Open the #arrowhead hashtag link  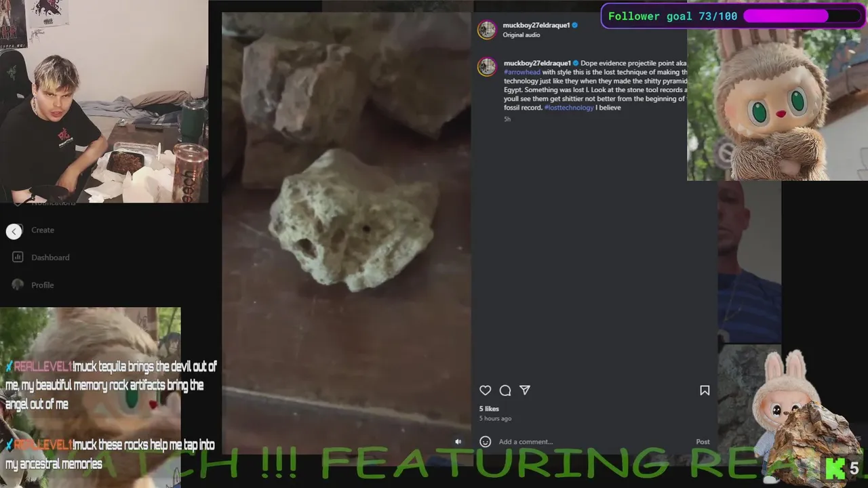point(522,72)
